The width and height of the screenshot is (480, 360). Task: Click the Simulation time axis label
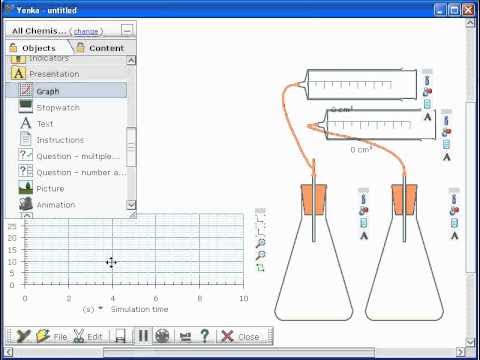[139, 309]
